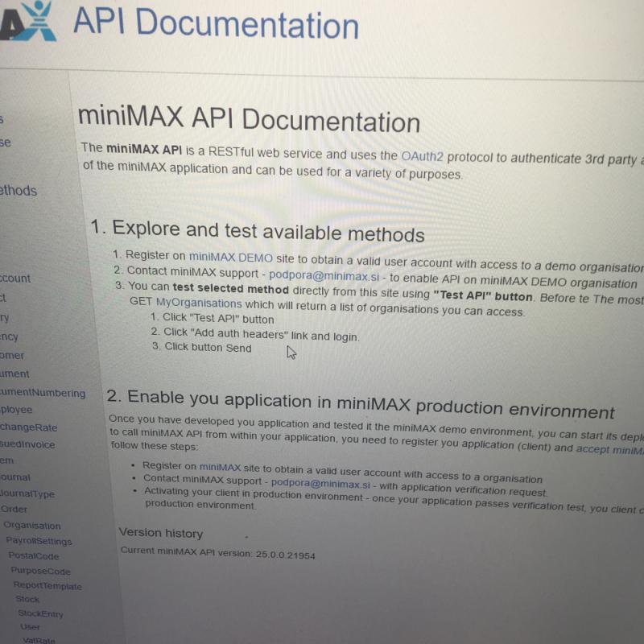Click the miniMAX link in section 2

coord(220,467)
